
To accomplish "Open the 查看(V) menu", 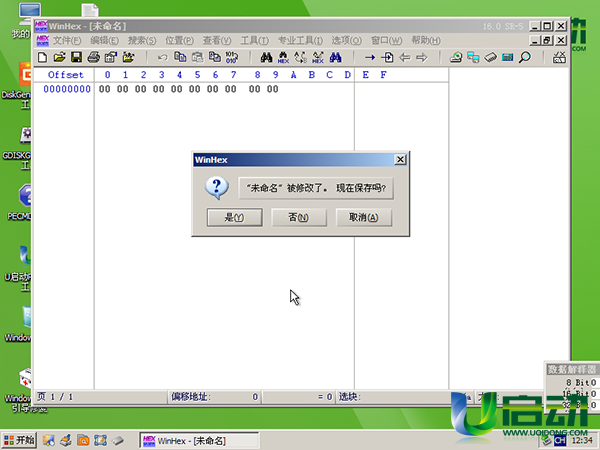I will tap(217, 41).
